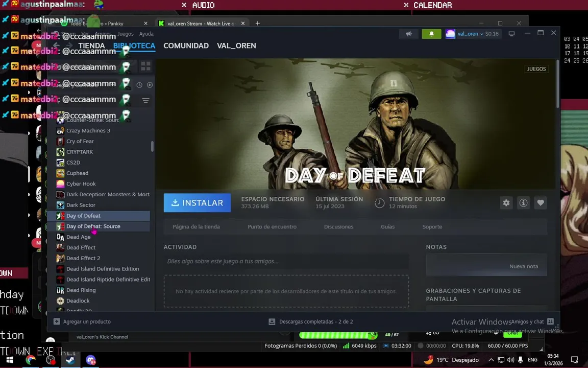Click the Cuphead game icon
Screen dimensions: 588x368
(x=60, y=173)
